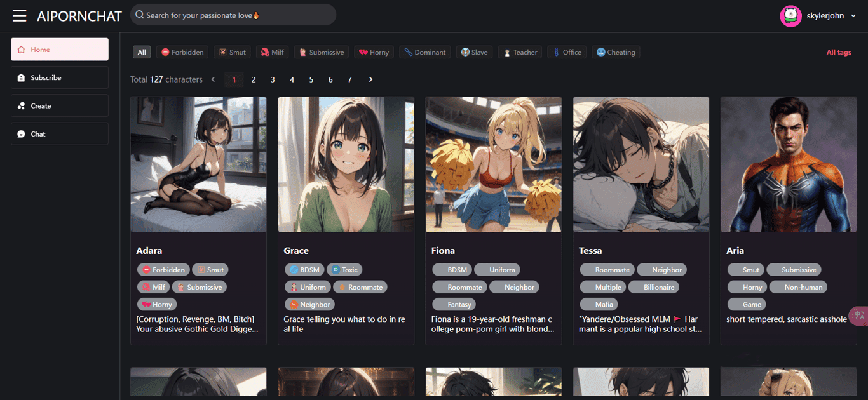Open Fiona's character card thumbnail
868x400 pixels.
[493, 164]
